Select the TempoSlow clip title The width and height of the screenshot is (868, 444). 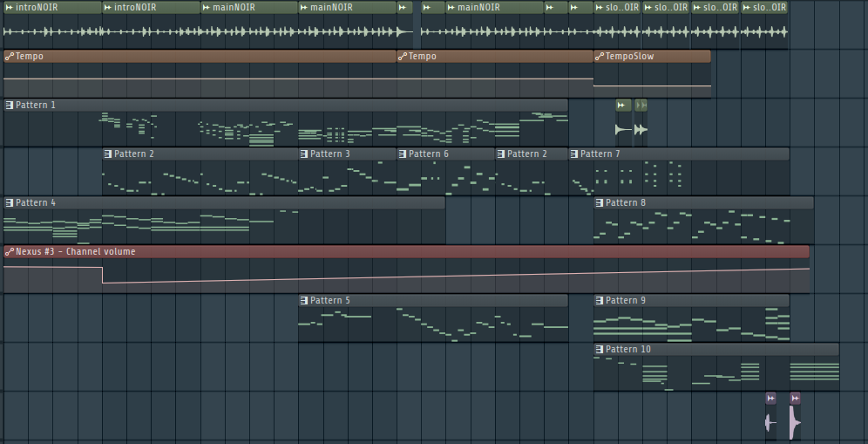(x=629, y=56)
